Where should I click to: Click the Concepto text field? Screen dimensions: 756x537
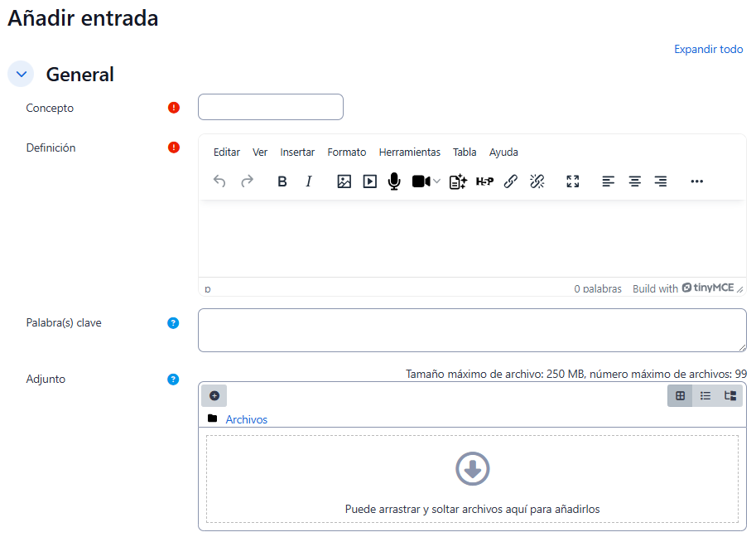pos(270,107)
